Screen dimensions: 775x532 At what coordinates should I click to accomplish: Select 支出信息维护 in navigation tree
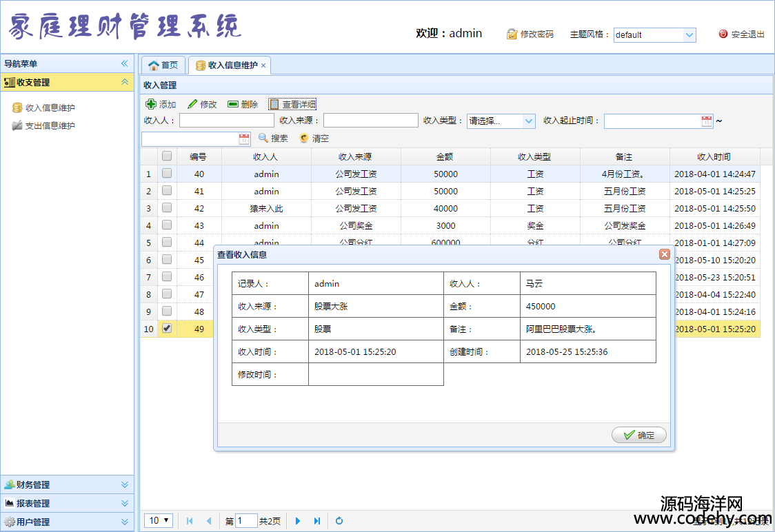tap(50, 126)
